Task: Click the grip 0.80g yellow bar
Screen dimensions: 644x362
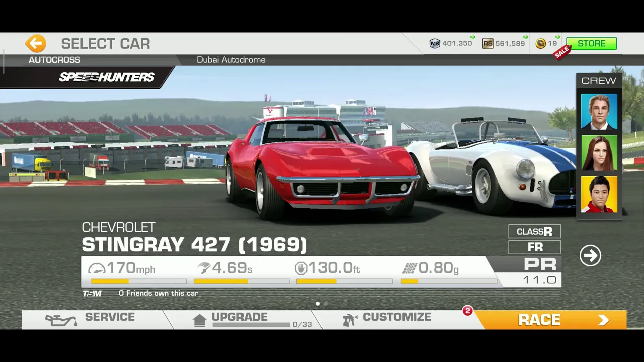Action: point(449,281)
